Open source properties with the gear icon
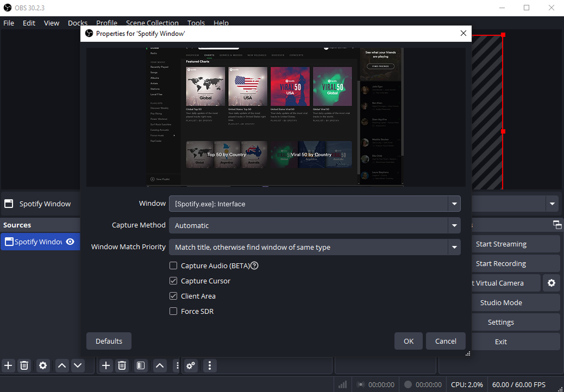564x392 pixels. [x=43, y=365]
